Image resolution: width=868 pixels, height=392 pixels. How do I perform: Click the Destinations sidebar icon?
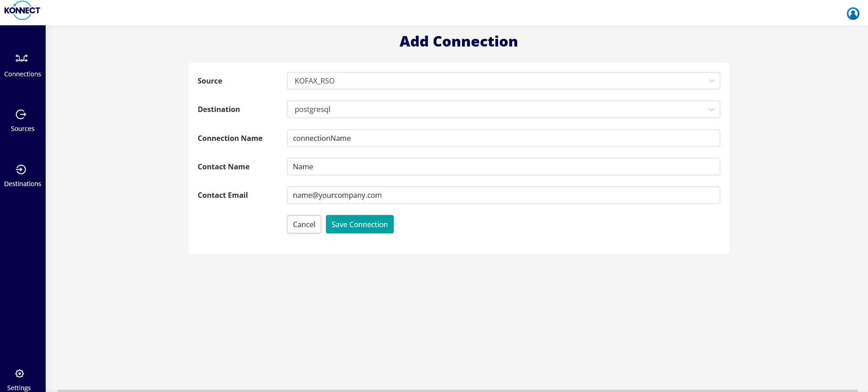pos(21,169)
